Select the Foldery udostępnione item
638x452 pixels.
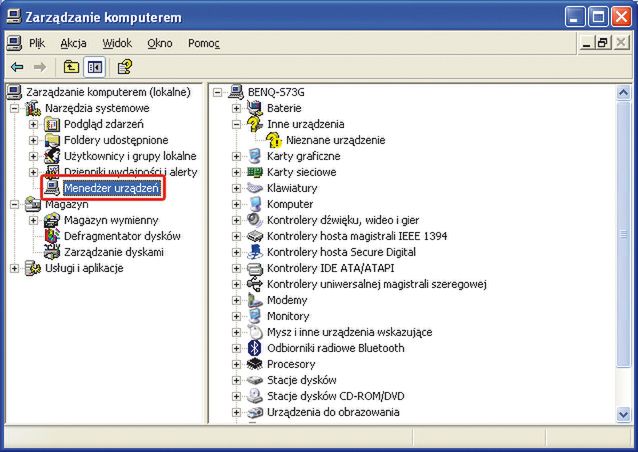click(x=116, y=140)
